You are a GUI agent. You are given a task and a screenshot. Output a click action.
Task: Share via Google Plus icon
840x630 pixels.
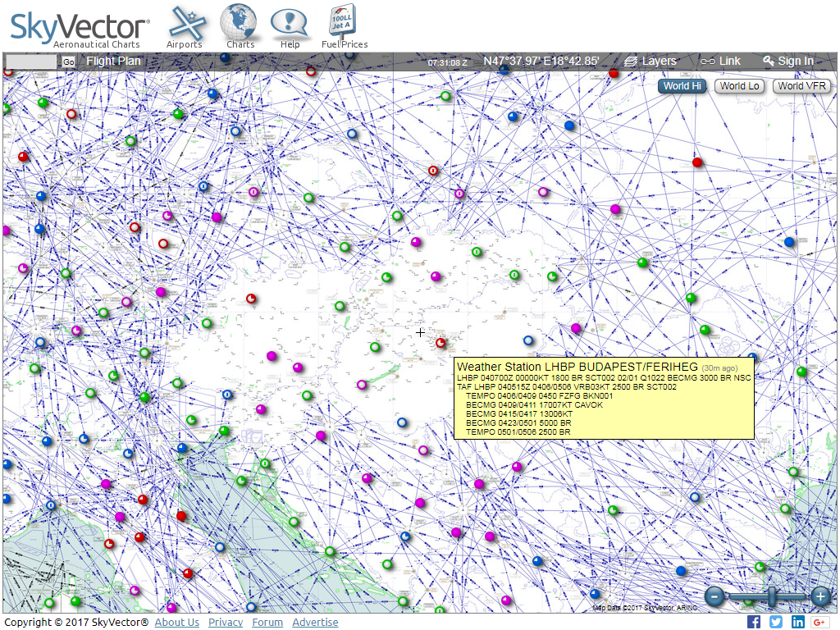pyautogui.click(x=819, y=622)
